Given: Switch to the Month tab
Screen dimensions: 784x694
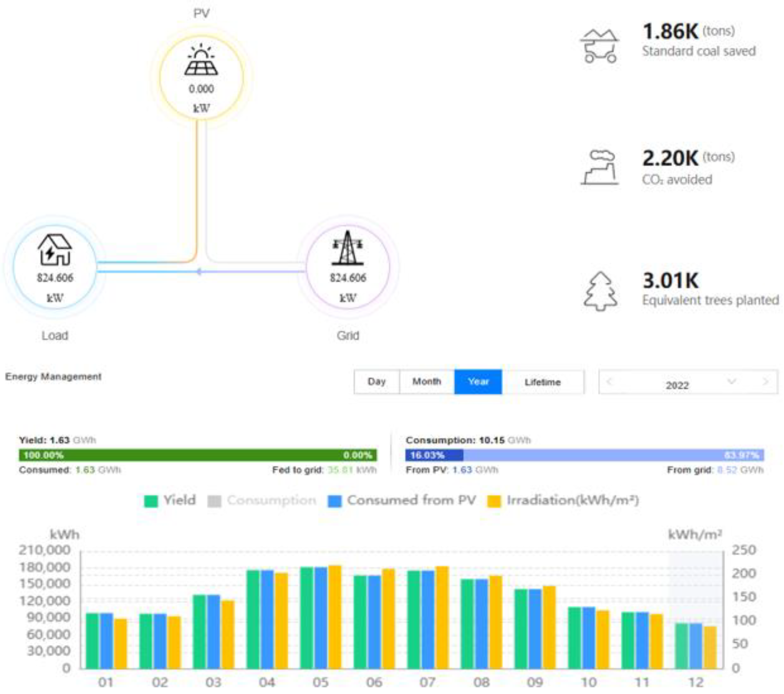Looking at the screenshot, I should point(427,382).
